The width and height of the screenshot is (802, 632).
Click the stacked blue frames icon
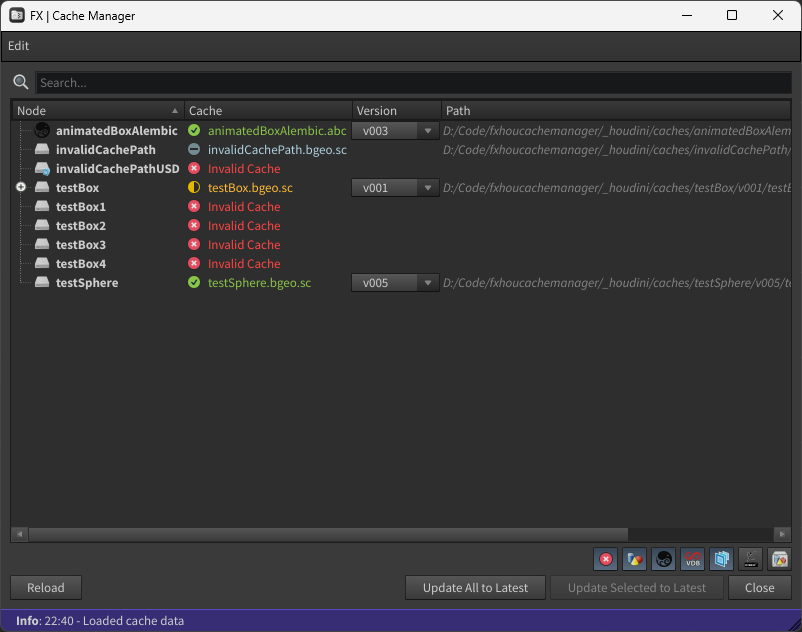[721, 559]
